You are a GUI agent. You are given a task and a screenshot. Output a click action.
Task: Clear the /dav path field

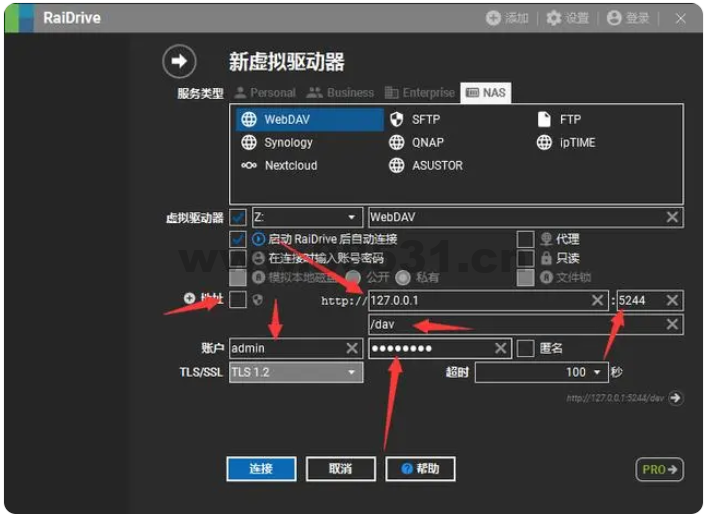click(672, 324)
